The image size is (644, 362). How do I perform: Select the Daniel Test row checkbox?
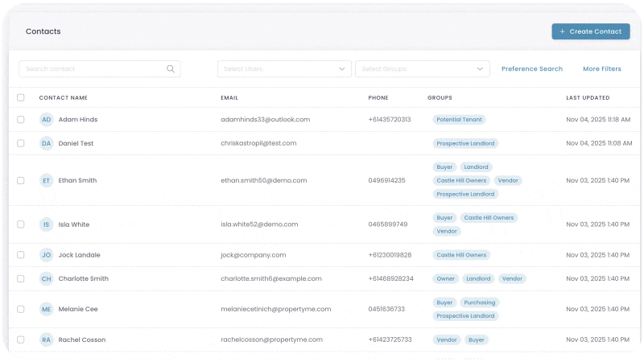tap(21, 143)
